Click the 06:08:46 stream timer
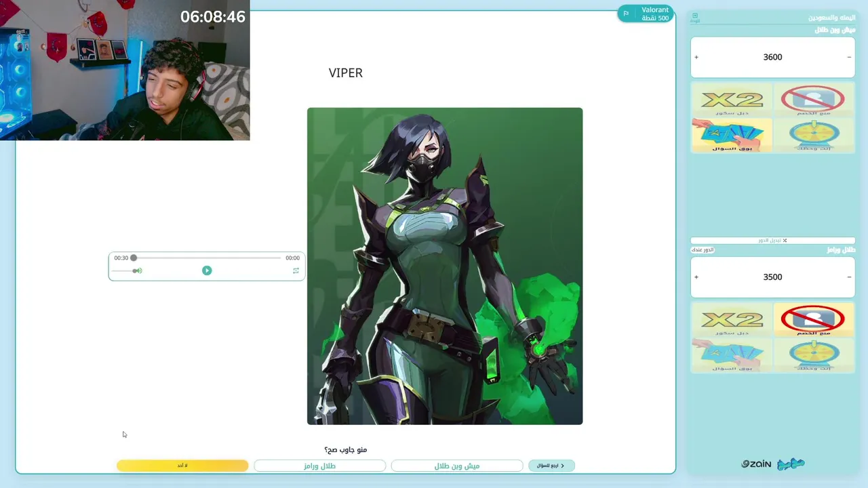Image resolution: width=868 pixels, height=488 pixels. pyautogui.click(x=213, y=17)
